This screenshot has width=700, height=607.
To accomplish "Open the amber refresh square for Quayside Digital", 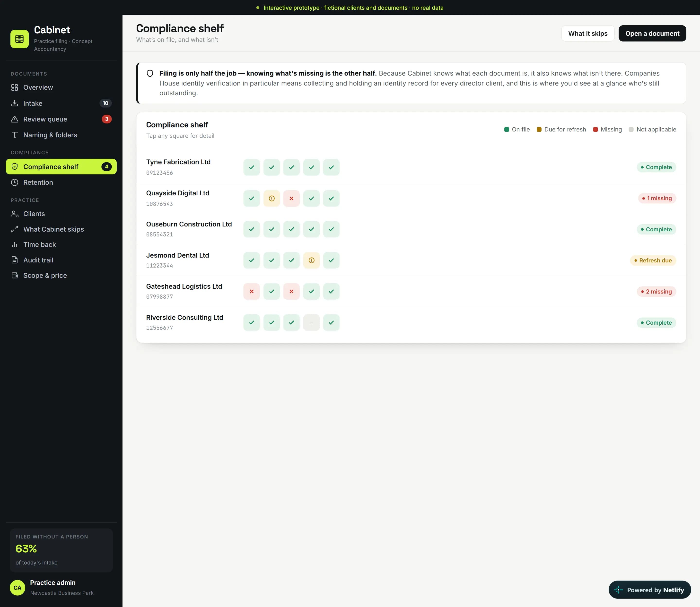I will pyautogui.click(x=272, y=199).
